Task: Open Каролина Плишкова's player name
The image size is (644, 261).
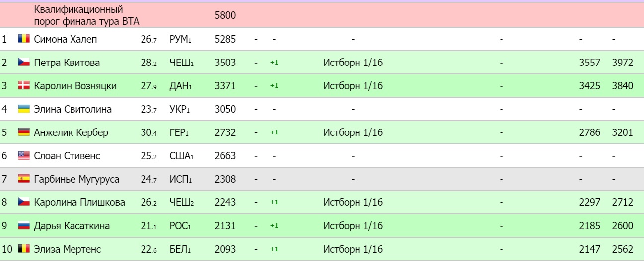Action: [x=79, y=202]
